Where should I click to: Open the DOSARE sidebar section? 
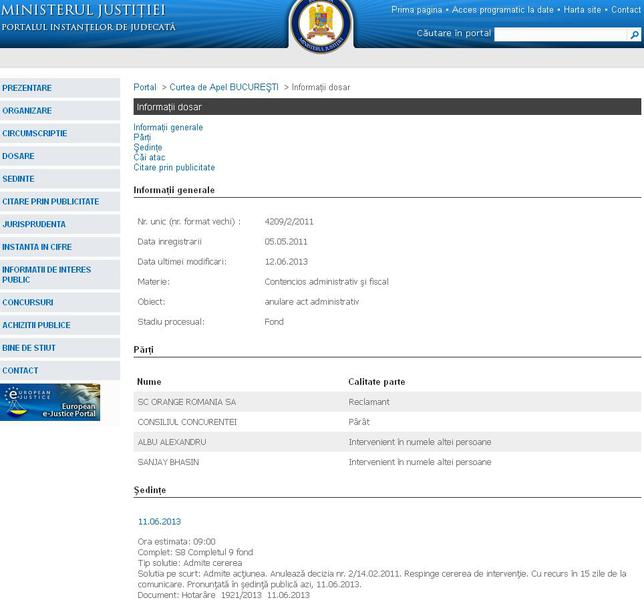[19, 156]
